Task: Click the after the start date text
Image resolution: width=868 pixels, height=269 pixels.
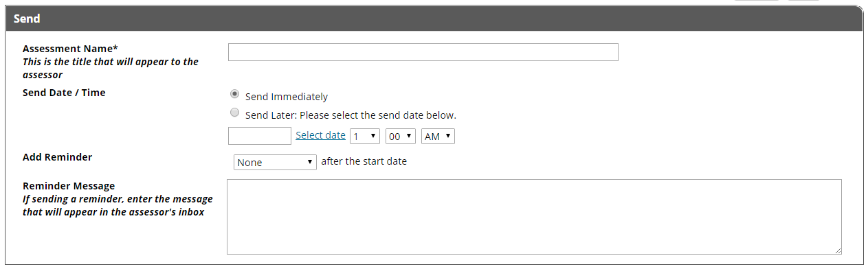Action: tap(364, 162)
